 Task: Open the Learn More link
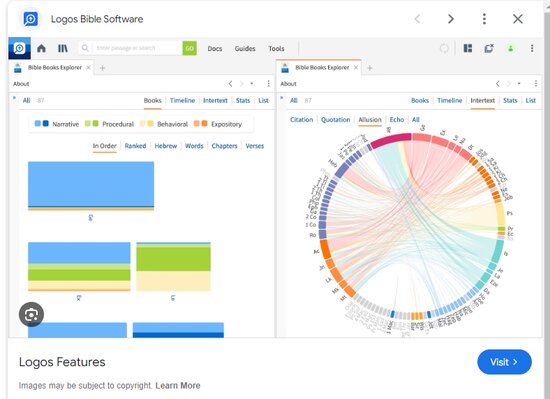coord(178,385)
